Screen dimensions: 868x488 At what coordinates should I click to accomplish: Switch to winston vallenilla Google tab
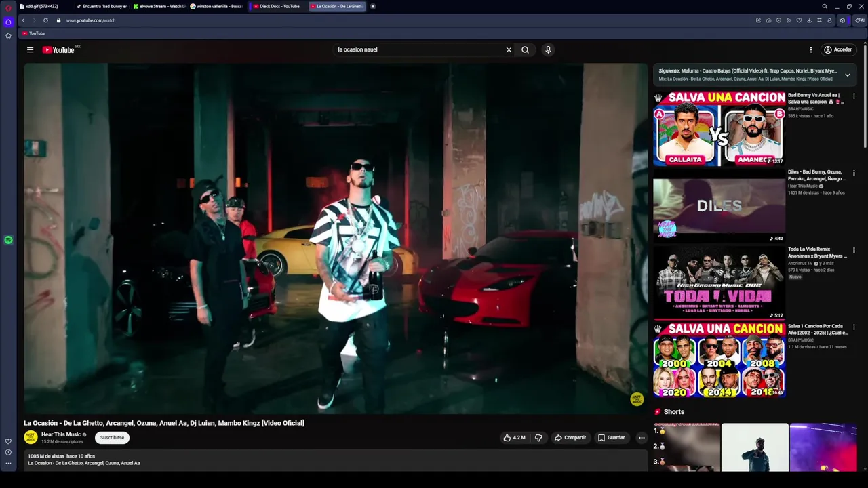[x=216, y=6]
